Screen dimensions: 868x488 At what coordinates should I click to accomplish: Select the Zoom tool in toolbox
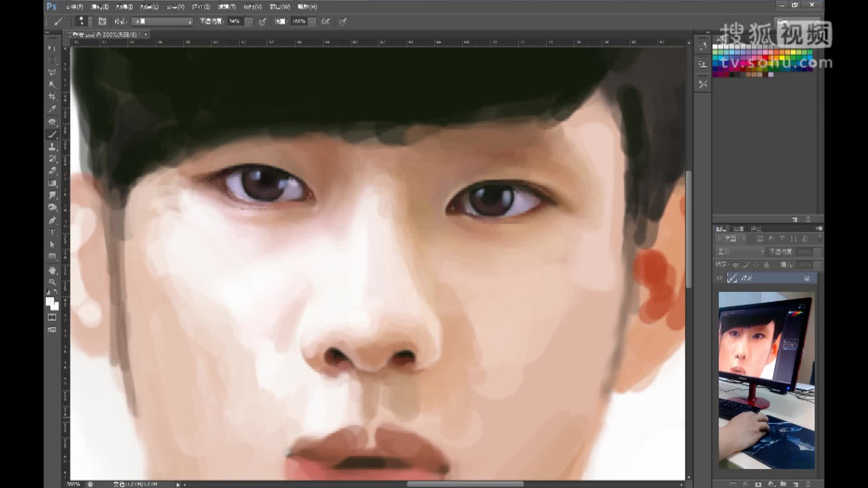coord(52,282)
